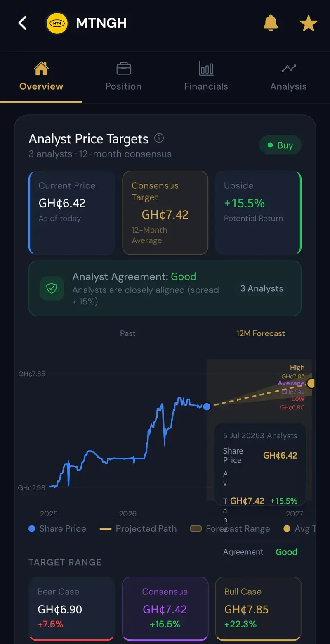Tap the back arrow icon
The image size is (330, 644).
click(23, 23)
